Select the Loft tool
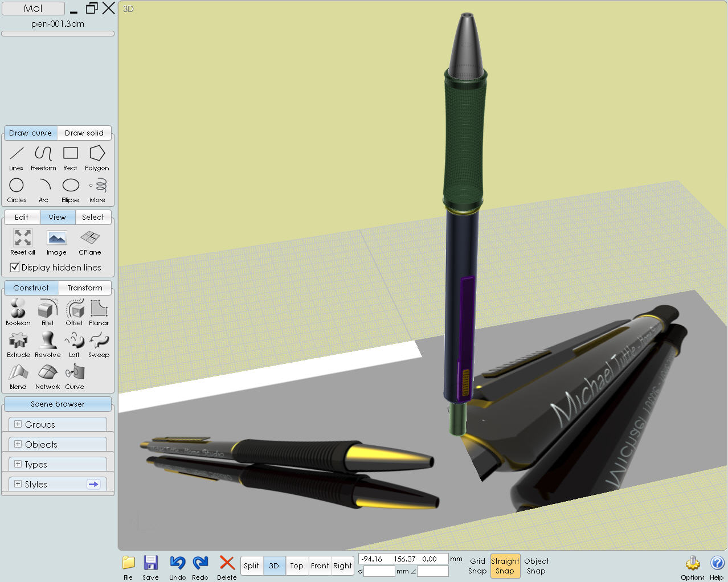Screen dimensions: 728x582 [x=75, y=344]
